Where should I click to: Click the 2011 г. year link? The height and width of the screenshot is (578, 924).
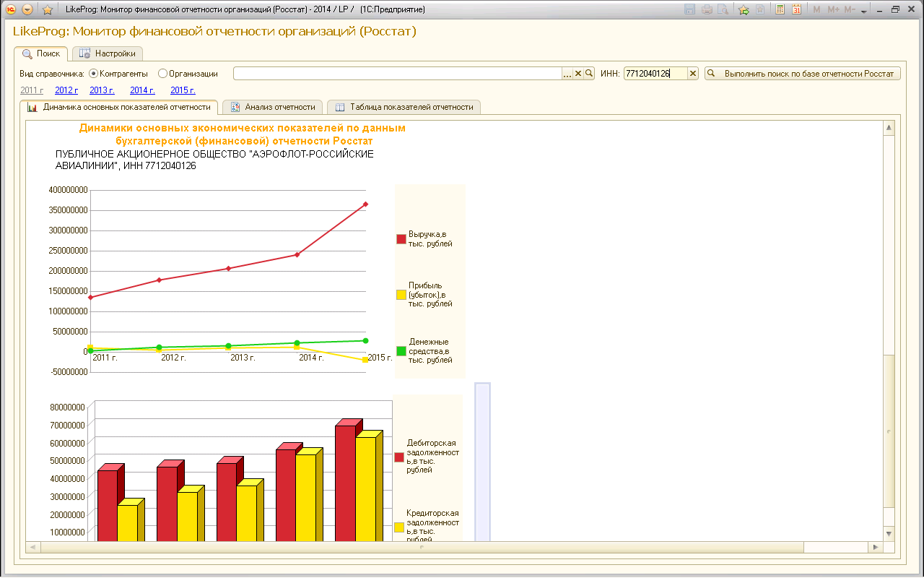[32, 90]
